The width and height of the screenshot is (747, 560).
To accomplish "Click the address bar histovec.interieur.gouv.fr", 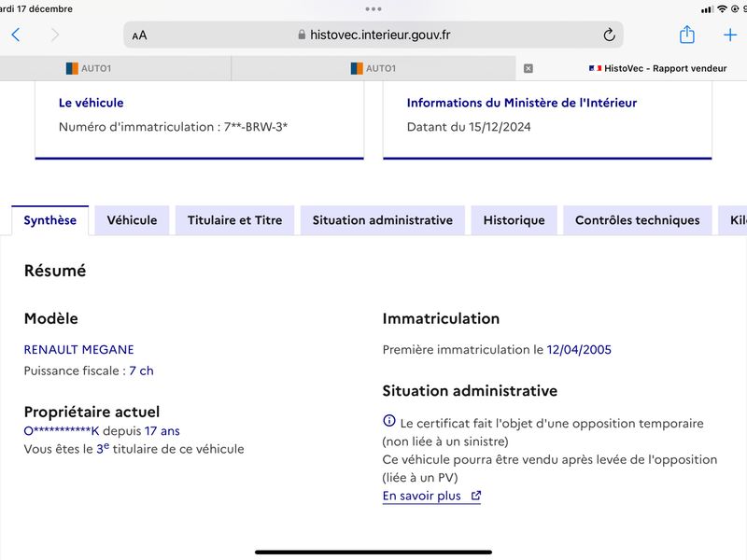I will click(373, 35).
